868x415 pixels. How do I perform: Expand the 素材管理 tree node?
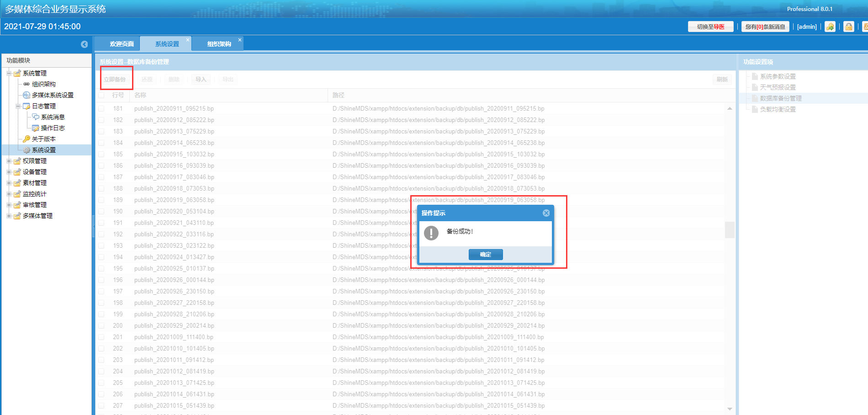(x=9, y=183)
